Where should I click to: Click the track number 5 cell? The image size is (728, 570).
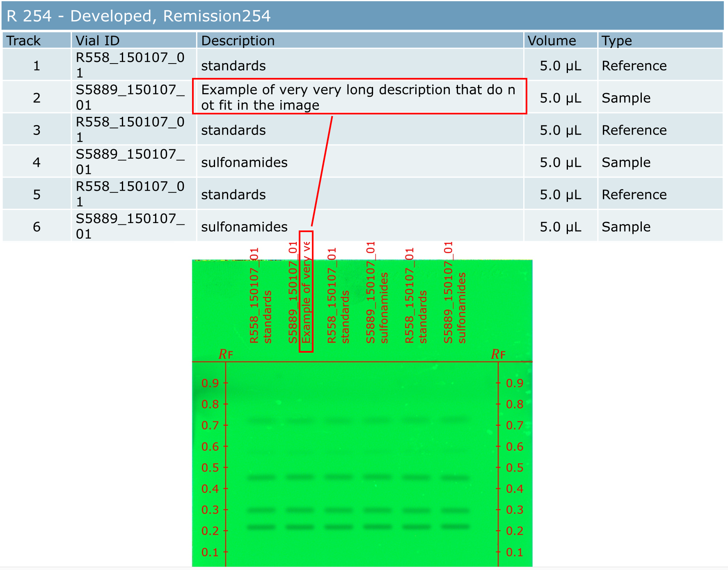coord(37,194)
